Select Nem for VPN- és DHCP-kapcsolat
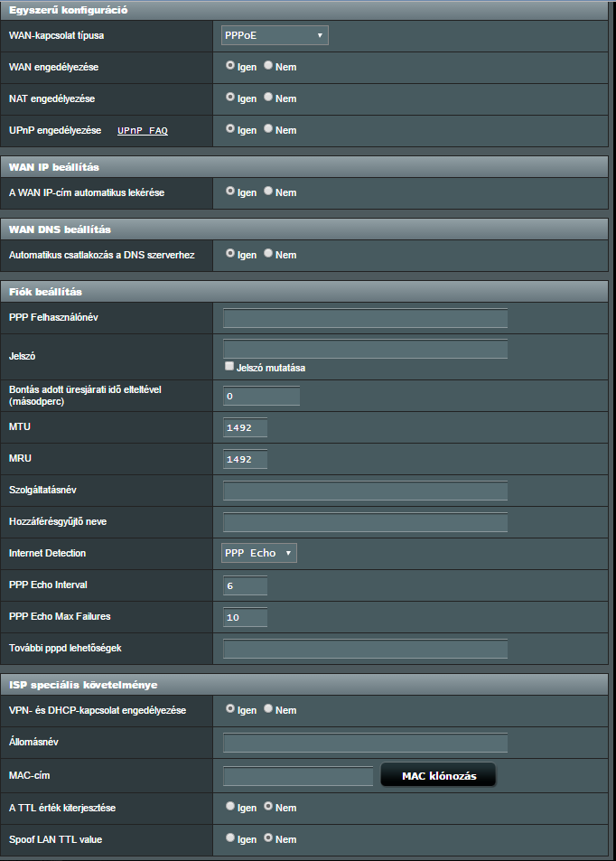This screenshot has width=616, height=861. point(268,709)
